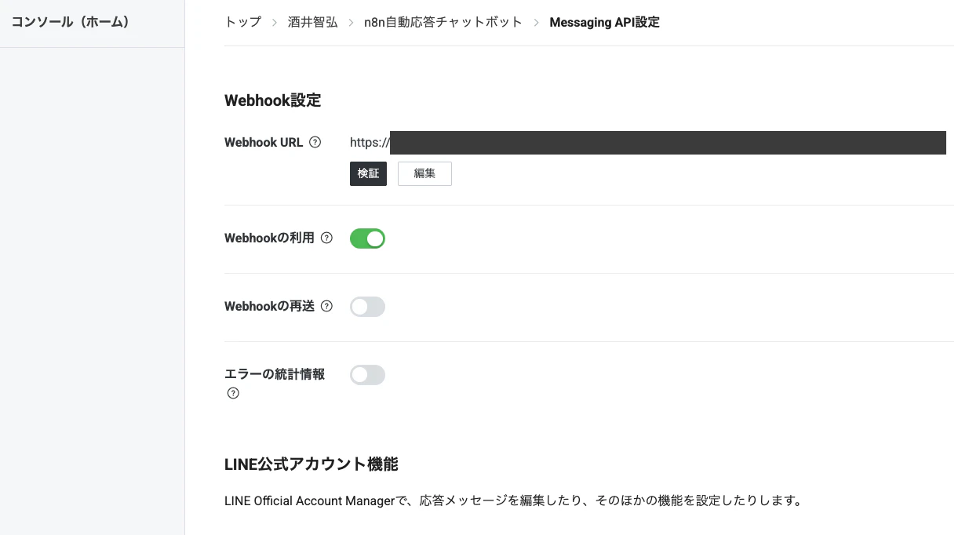
Task: Click the 編集 edit button
Action: (x=424, y=173)
